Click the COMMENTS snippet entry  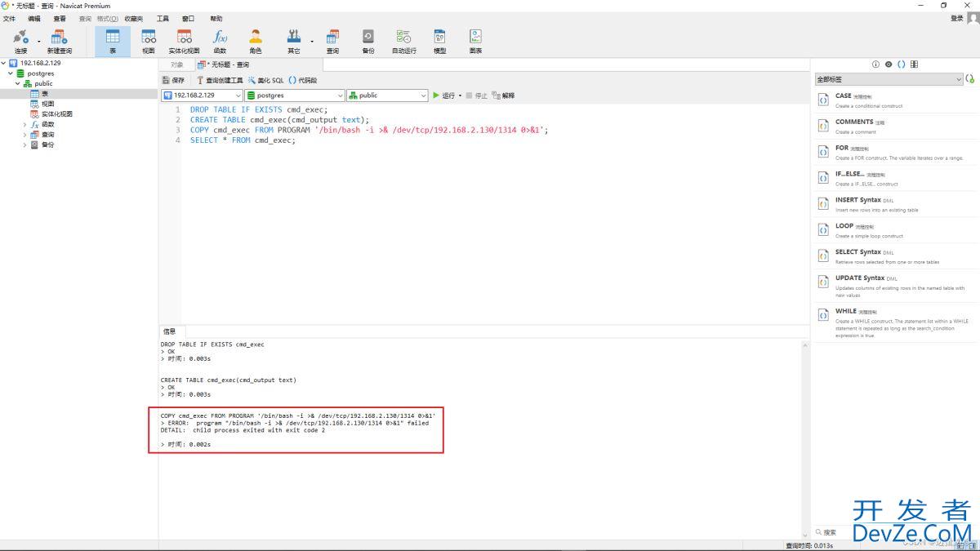coord(897,126)
